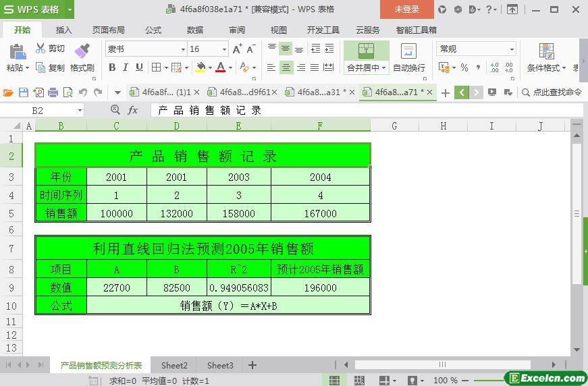This screenshot has height=386, width=588.
Task: Toggle middle vertical alignment
Action: coord(286,49)
